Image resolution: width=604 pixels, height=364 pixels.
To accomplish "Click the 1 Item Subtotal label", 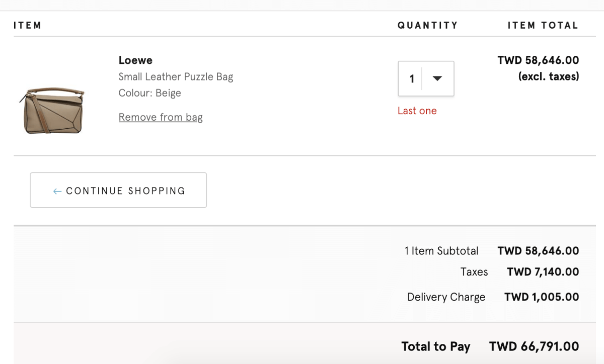I will click(441, 251).
